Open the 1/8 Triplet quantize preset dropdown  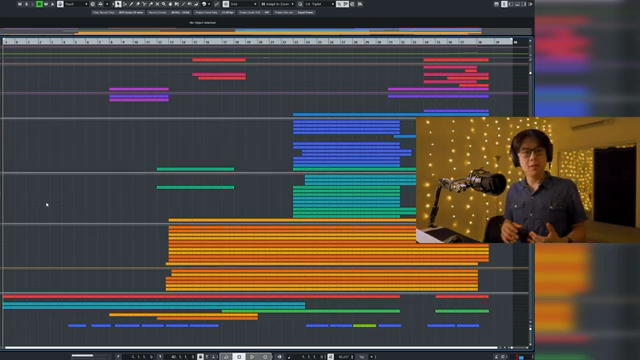click(319, 4)
